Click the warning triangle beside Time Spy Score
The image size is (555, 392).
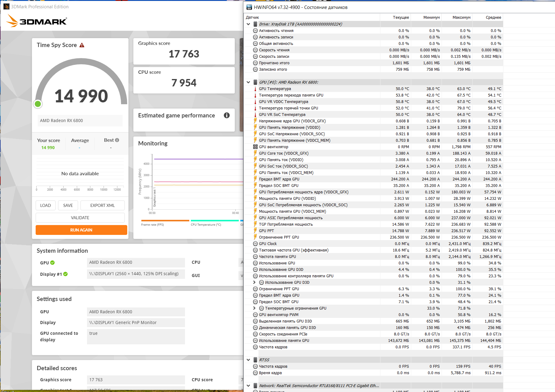[x=82, y=45]
